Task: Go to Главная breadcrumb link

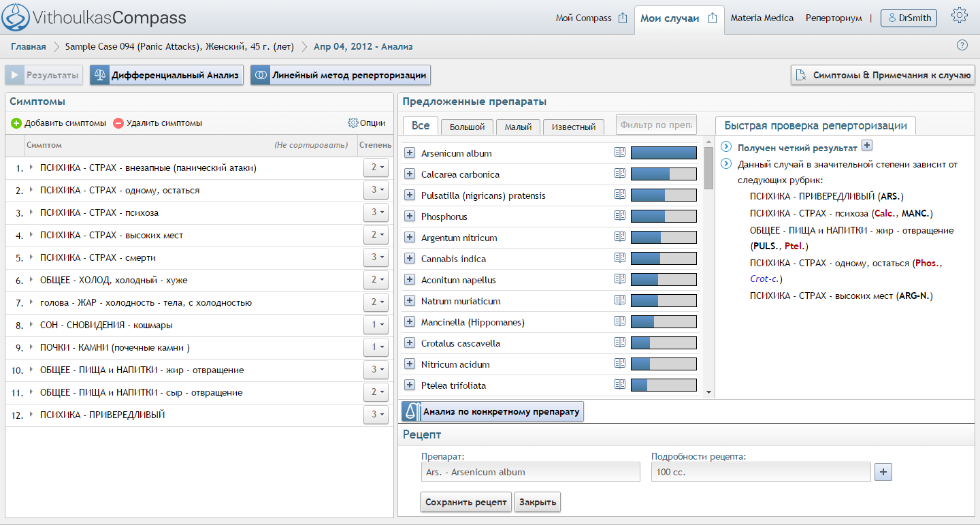Action: (29, 46)
